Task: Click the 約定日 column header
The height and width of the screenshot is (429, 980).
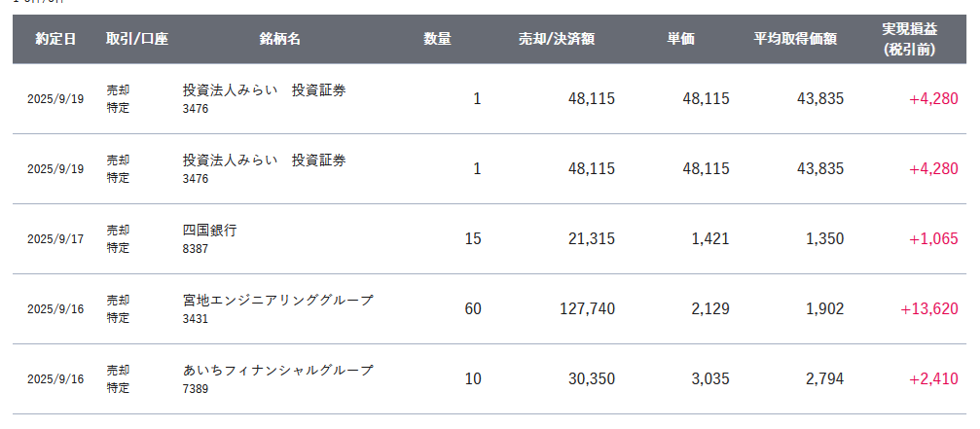Action: tap(55, 39)
